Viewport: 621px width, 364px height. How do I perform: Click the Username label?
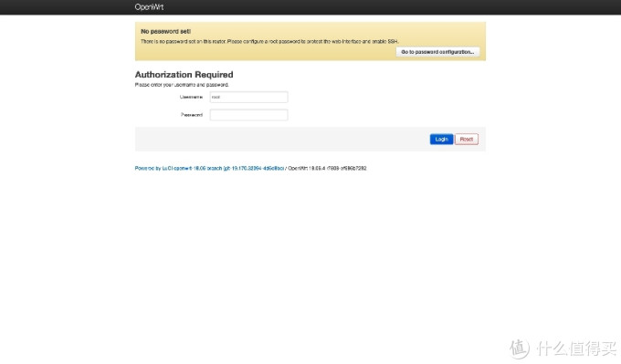tap(191, 97)
